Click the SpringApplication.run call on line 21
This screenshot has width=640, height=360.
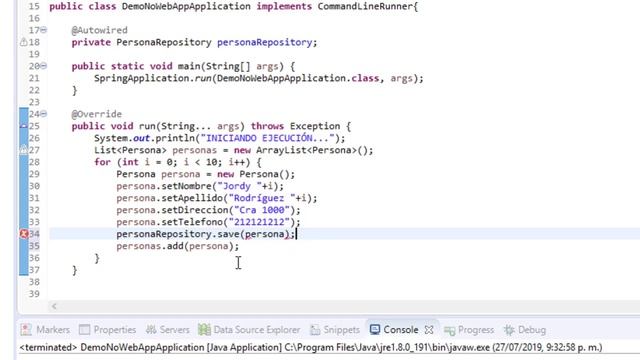[259, 78]
